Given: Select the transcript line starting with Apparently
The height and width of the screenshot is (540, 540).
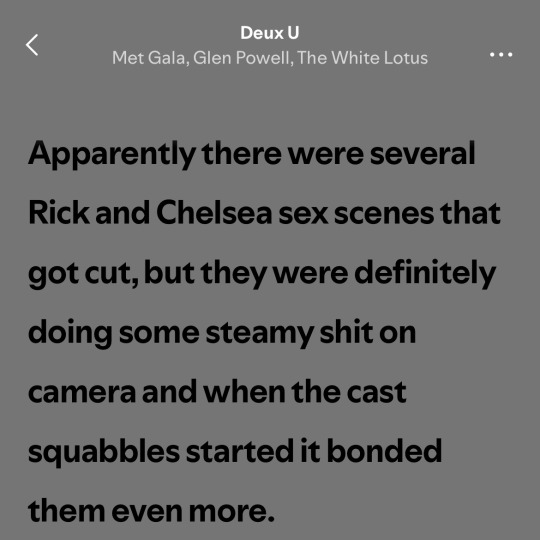Looking at the screenshot, I should 252,154.
